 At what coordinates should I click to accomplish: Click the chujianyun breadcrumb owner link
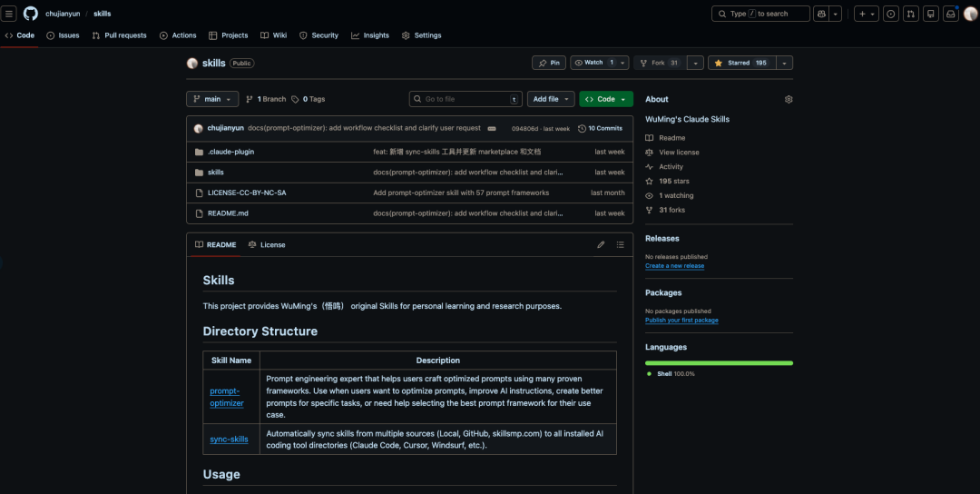coord(63,13)
